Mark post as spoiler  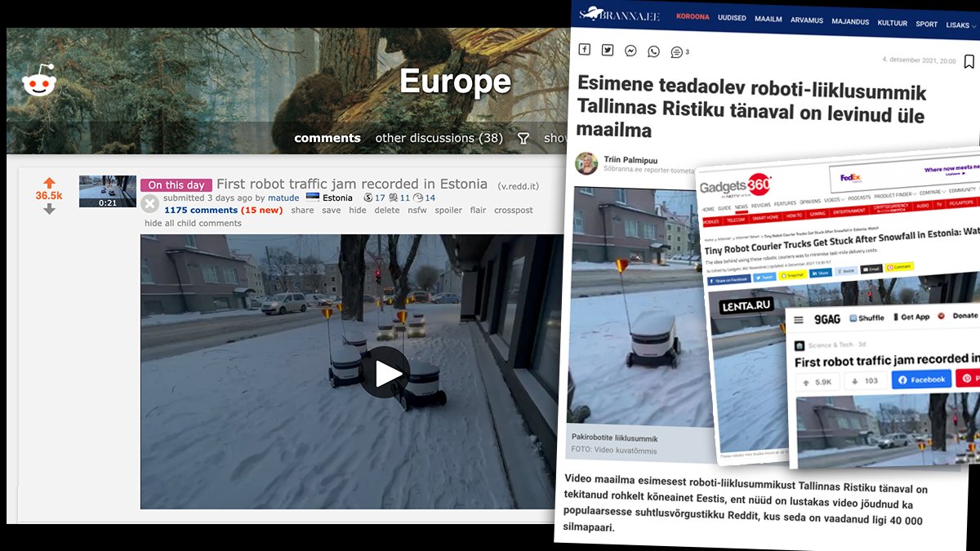(448, 210)
